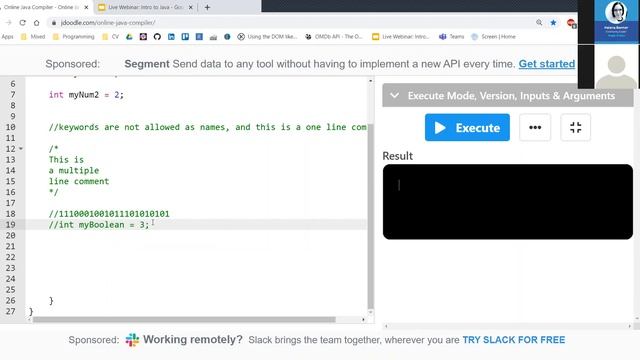The width and height of the screenshot is (640, 360).
Task: Reload the page with the refresh icon
Action: pos(22,23)
